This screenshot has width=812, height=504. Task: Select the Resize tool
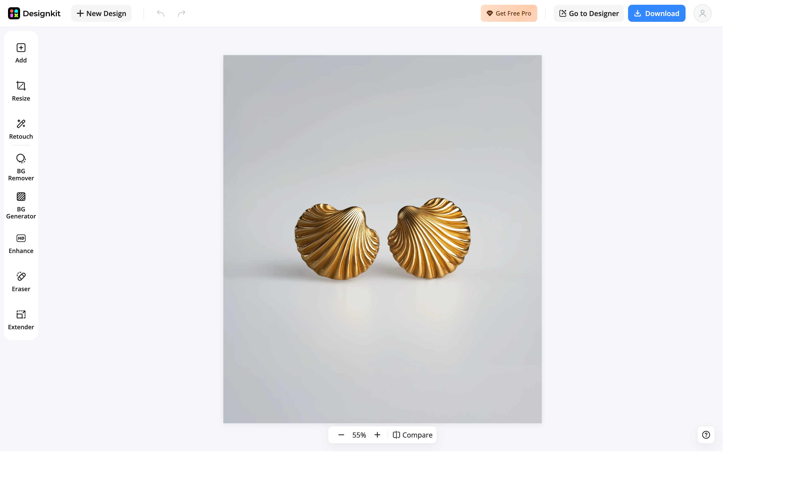click(21, 91)
